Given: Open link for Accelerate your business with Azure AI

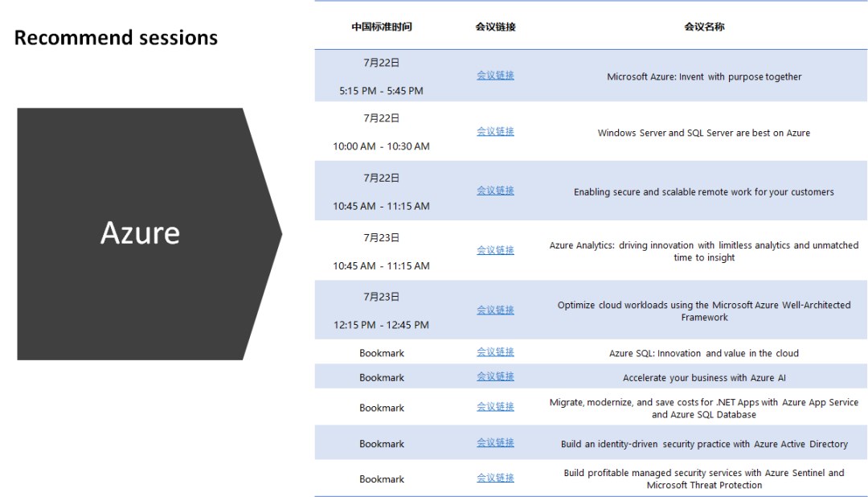Looking at the screenshot, I should pyautogui.click(x=495, y=376).
